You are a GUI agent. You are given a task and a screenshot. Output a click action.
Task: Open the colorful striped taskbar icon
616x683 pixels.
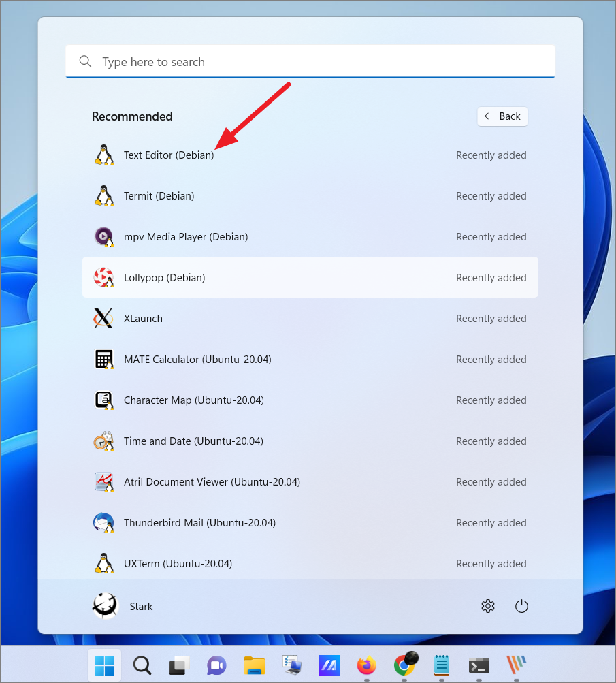[x=517, y=665]
